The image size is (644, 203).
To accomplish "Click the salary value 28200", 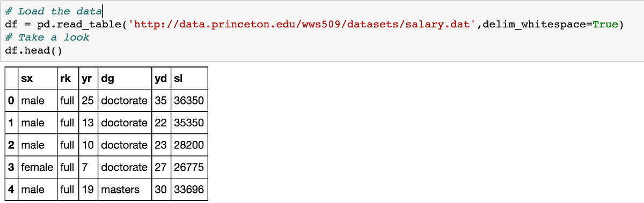I will (x=189, y=145).
